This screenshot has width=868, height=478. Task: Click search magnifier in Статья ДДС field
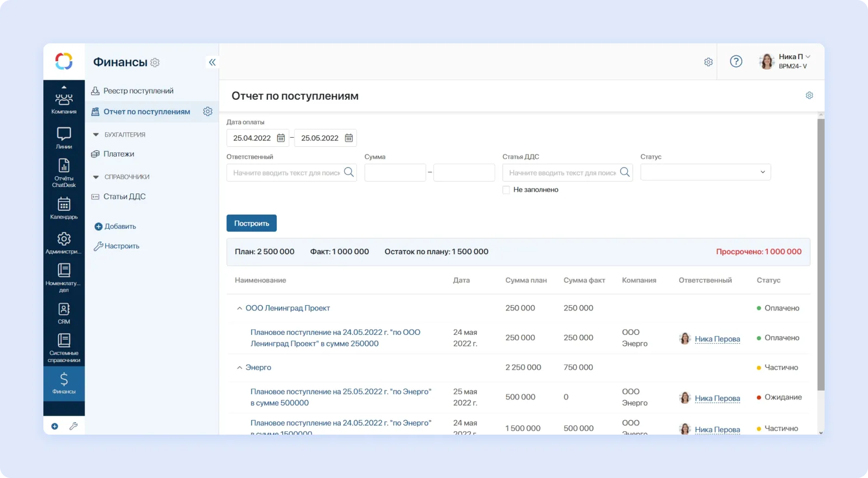pos(625,172)
